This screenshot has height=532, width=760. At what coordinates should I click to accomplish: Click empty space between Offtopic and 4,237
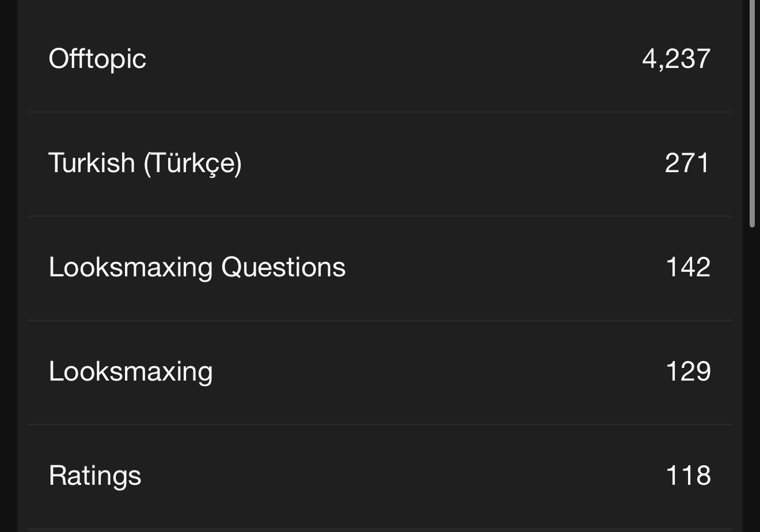[x=392, y=59]
